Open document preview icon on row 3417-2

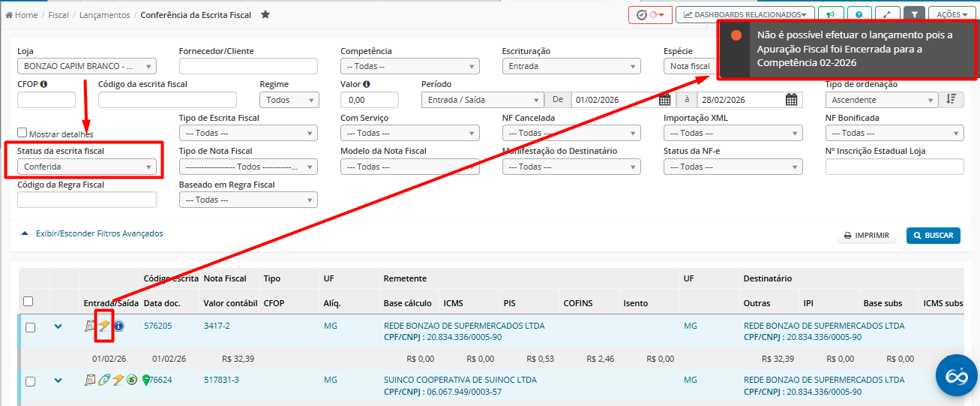click(90, 326)
